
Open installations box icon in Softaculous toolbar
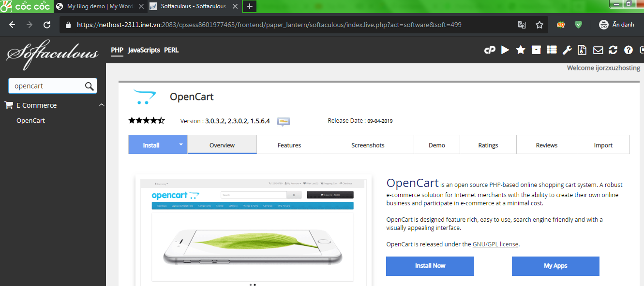[536, 50]
